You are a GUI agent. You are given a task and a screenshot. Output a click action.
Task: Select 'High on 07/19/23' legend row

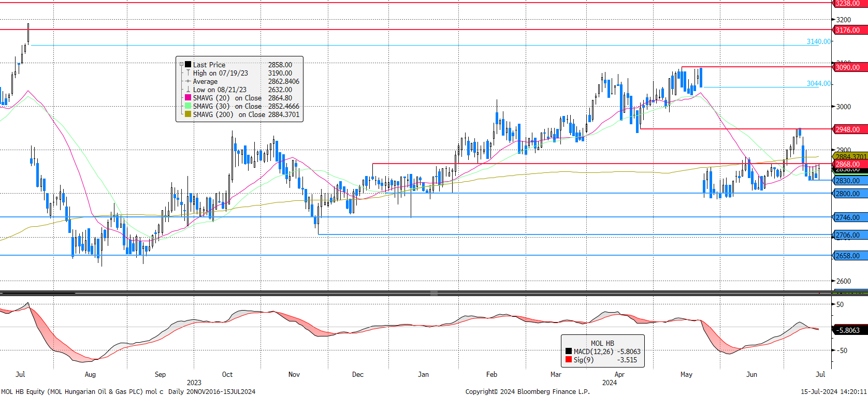[221, 73]
